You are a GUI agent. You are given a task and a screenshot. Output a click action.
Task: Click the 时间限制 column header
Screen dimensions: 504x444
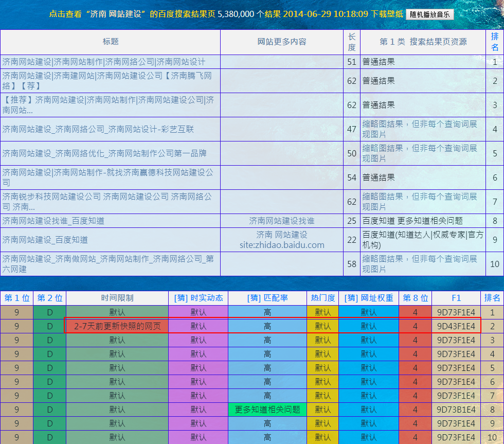(x=117, y=298)
